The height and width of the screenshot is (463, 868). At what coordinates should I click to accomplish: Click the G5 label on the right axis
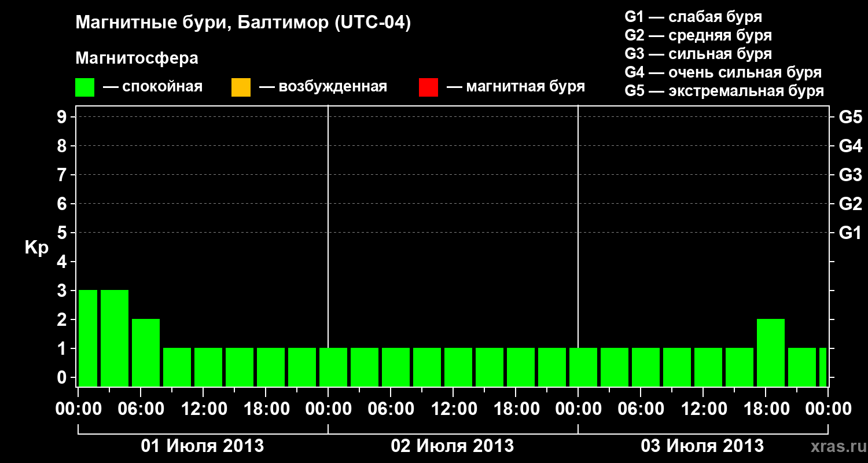[x=850, y=117]
